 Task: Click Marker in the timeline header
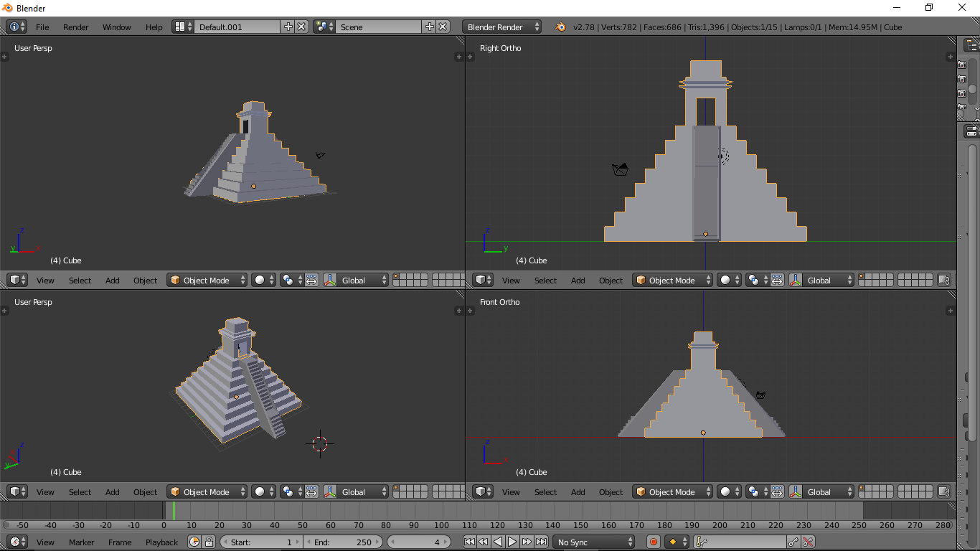click(x=81, y=542)
